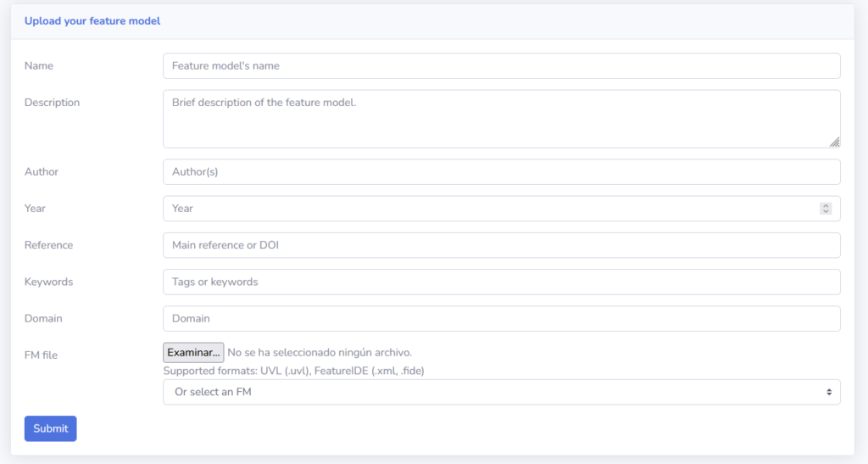Click the Name input field

click(500, 66)
